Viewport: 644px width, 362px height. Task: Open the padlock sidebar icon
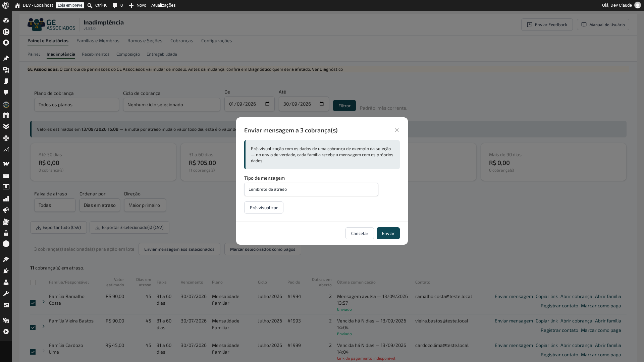click(6, 233)
